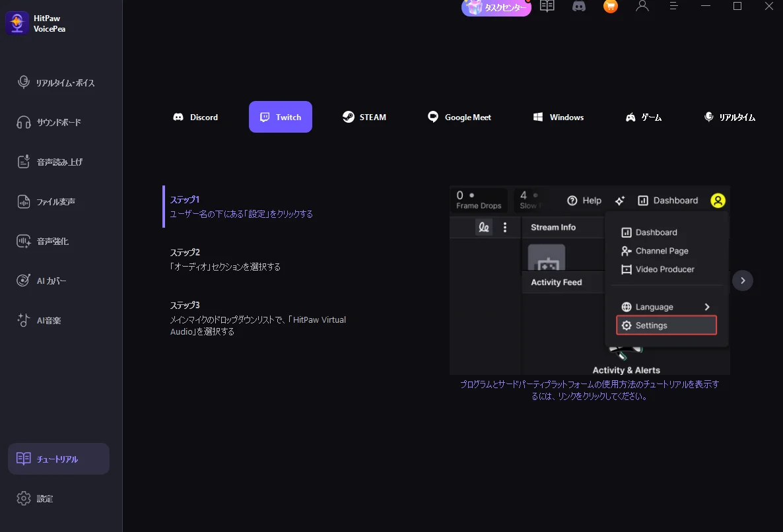The image size is (783, 532).
Task: Click the Twitch tutorial screenshot image
Action: click(x=590, y=281)
